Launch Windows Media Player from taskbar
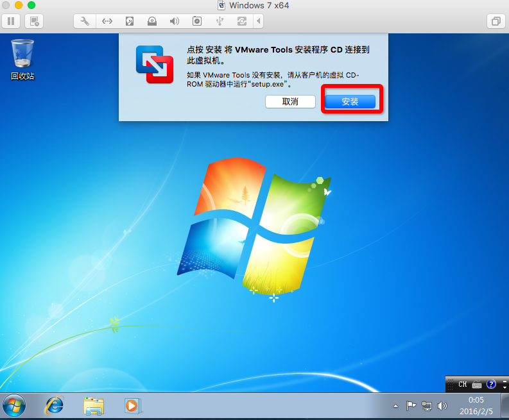Screen dimensions: 509x420 (133, 406)
